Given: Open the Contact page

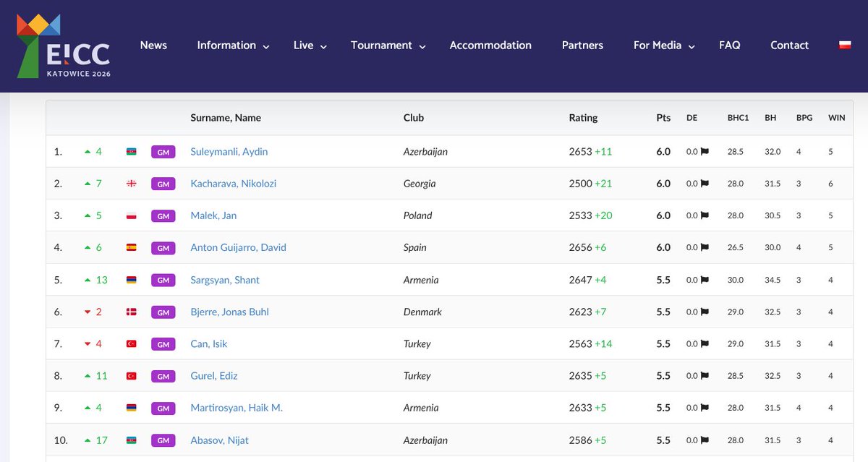Looking at the screenshot, I should pos(789,45).
